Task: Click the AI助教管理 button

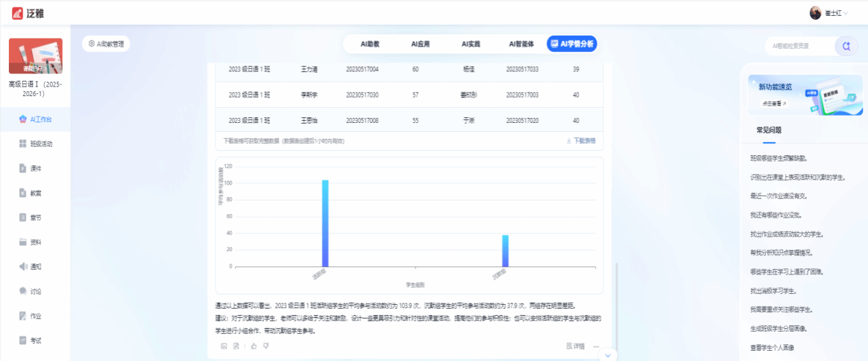Action: (x=106, y=43)
